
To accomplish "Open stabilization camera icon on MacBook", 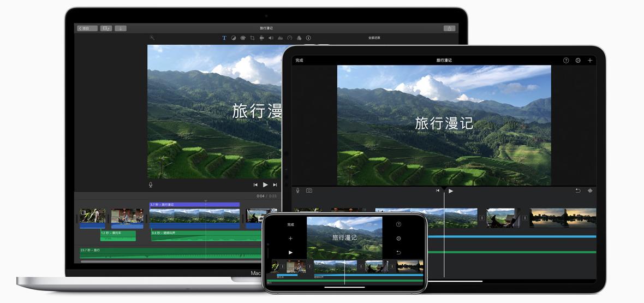I will click(261, 38).
